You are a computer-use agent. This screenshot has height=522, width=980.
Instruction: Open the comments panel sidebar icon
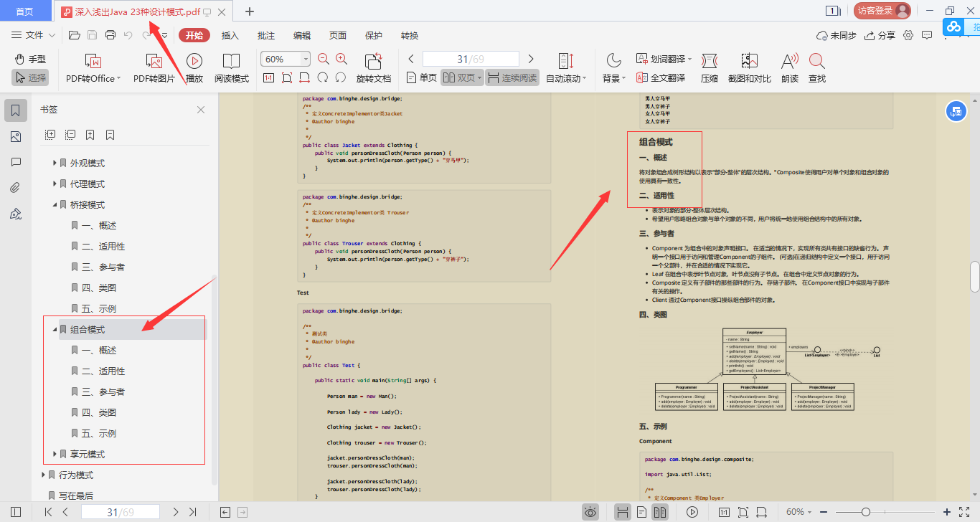pyautogui.click(x=16, y=162)
